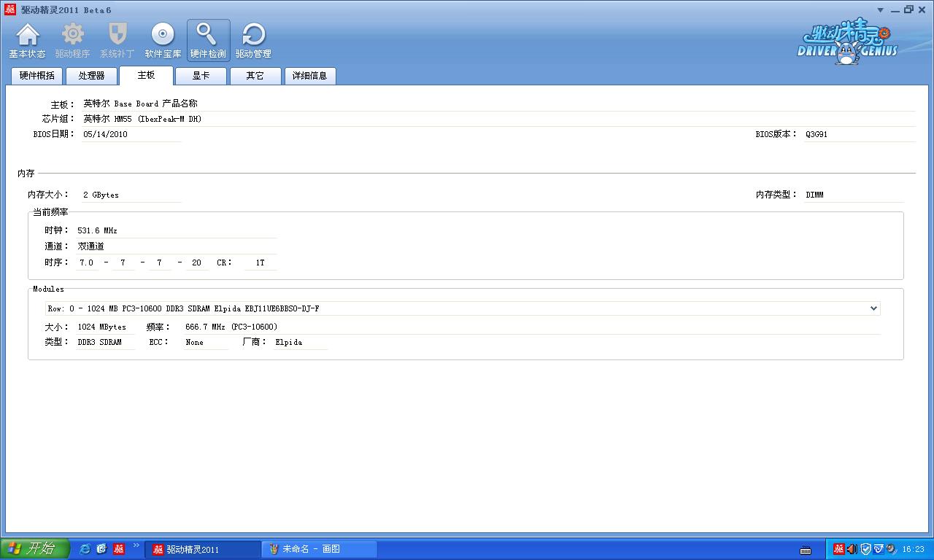Open the 驱动程序 gear icon

72,41
